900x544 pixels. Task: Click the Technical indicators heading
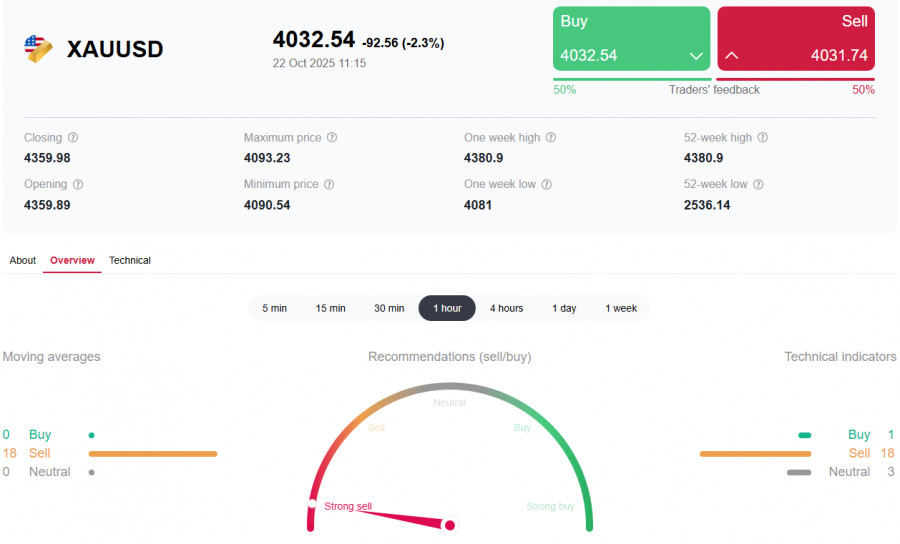[x=840, y=357]
